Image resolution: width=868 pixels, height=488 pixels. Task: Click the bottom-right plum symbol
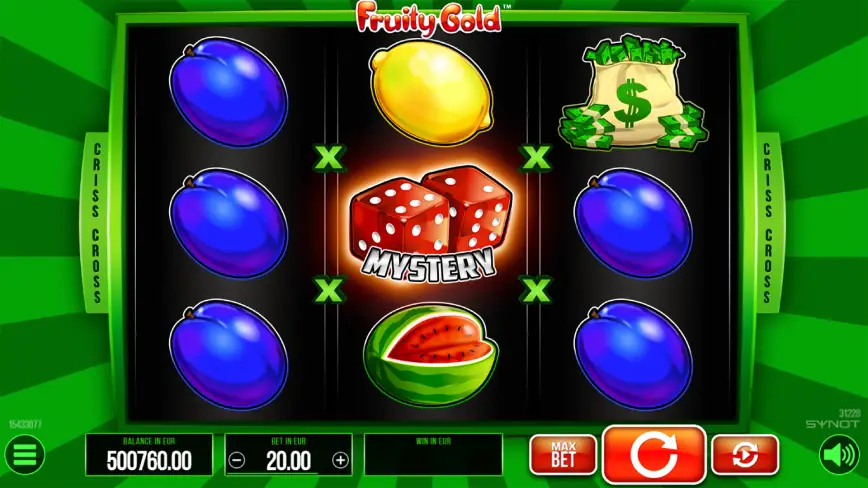(x=634, y=355)
